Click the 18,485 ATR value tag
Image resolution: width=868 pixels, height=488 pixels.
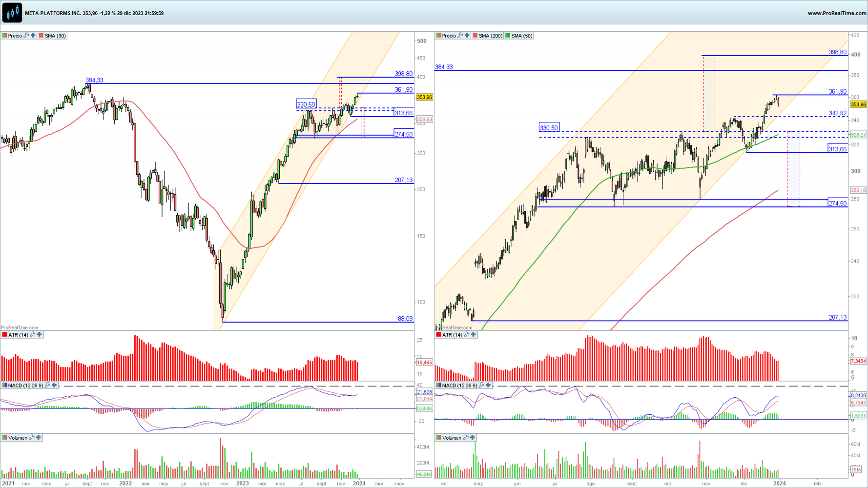424,363
